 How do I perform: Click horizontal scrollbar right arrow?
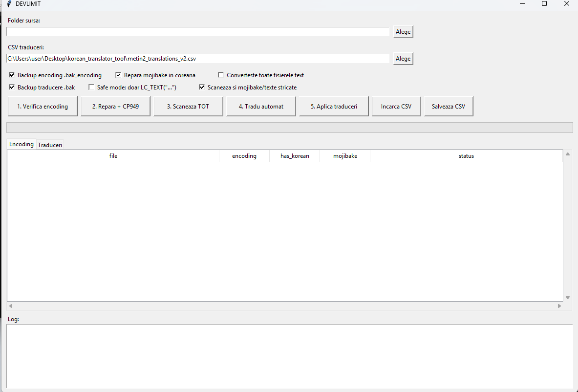(559, 305)
